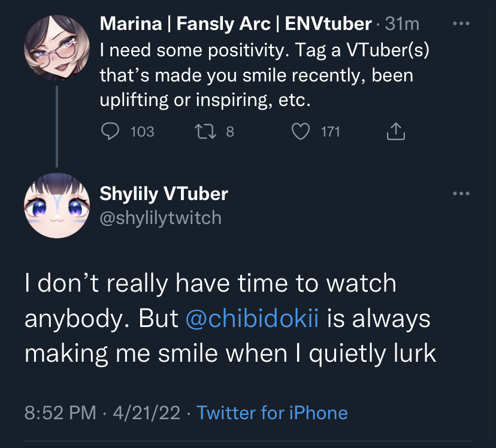Click the Twitter for iPhone link

[272, 413]
